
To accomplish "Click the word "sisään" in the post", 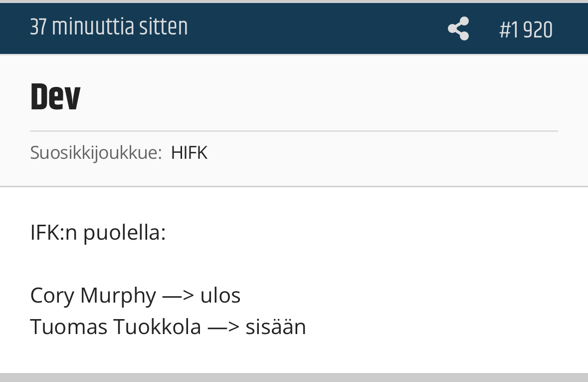I will pyautogui.click(x=275, y=327).
